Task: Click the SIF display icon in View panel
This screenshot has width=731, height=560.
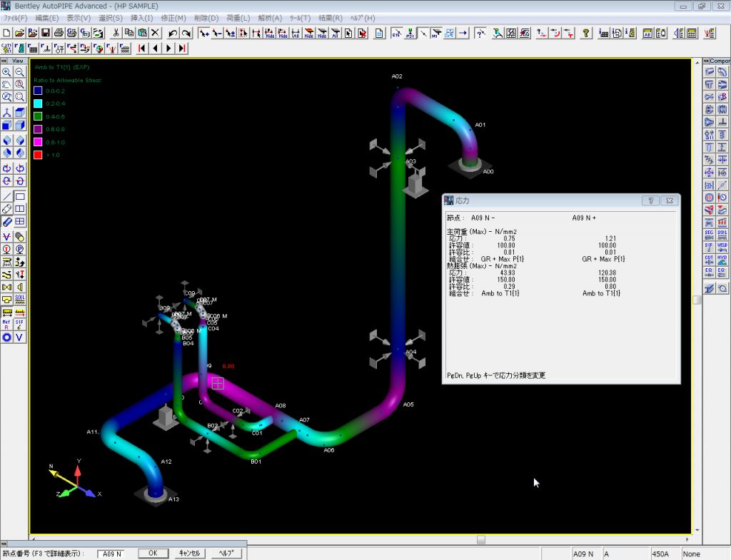Action: click(19, 325)
